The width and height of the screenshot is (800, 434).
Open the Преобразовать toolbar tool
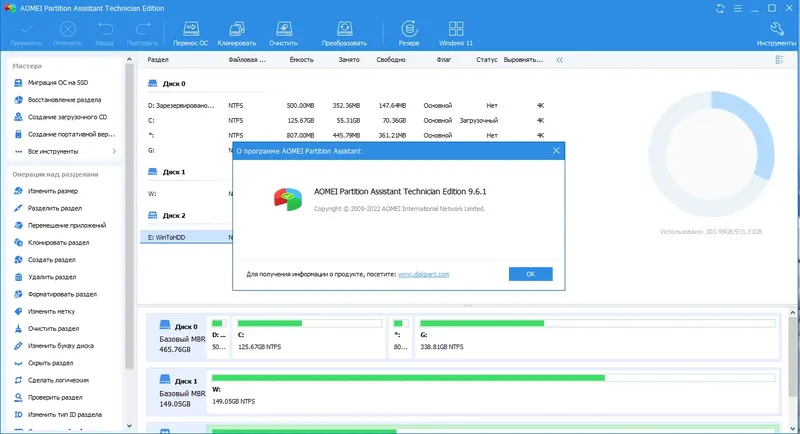coord(344,34)
